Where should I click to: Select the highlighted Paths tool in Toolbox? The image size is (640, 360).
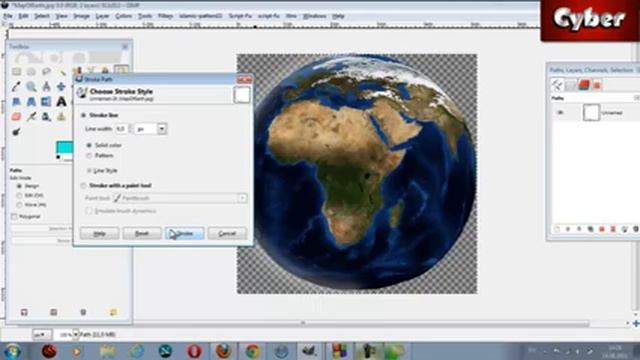(121, 70)
